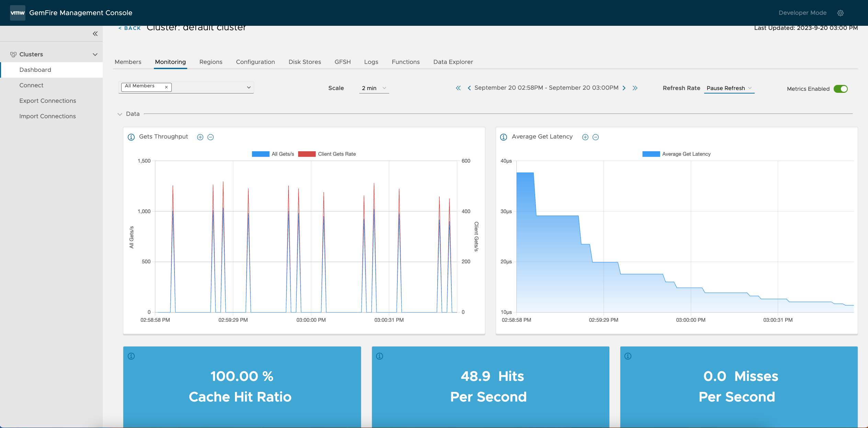This screenshot has height=428, width=868.
Task: Zoom out on Gets Throughput chart
Action: [211, 137]
